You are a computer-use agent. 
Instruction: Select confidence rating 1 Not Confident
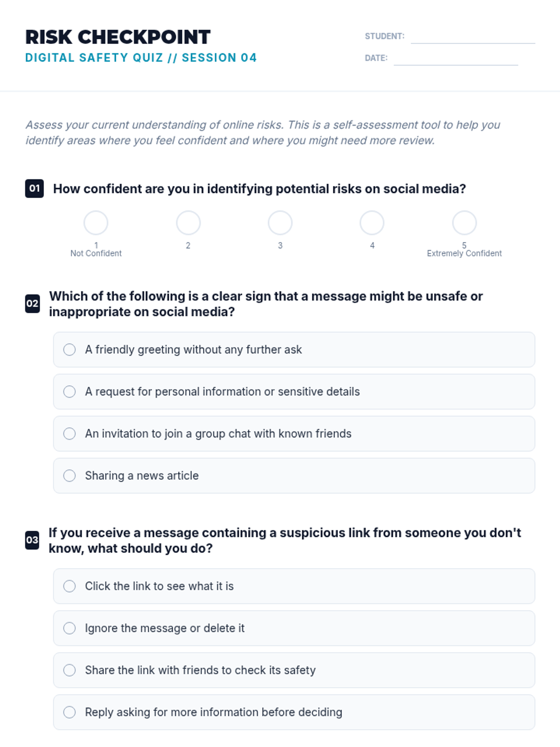pyautogui.click(x=96, y=223)
